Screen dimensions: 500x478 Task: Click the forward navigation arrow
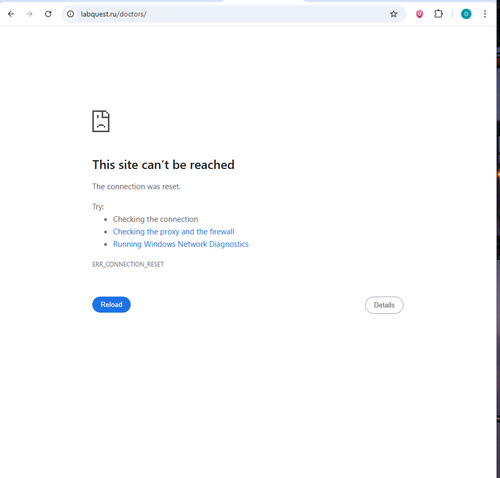30,14
